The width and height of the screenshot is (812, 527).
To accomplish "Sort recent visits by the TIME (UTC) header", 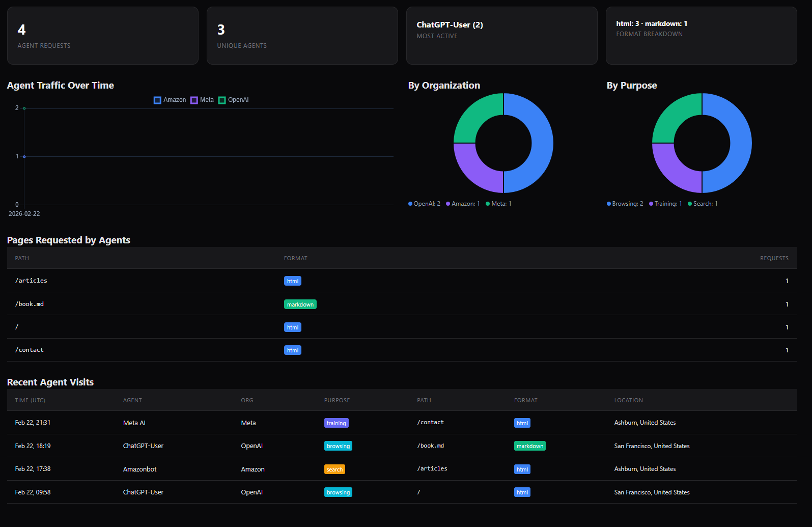I will click(x=30, y=400).
